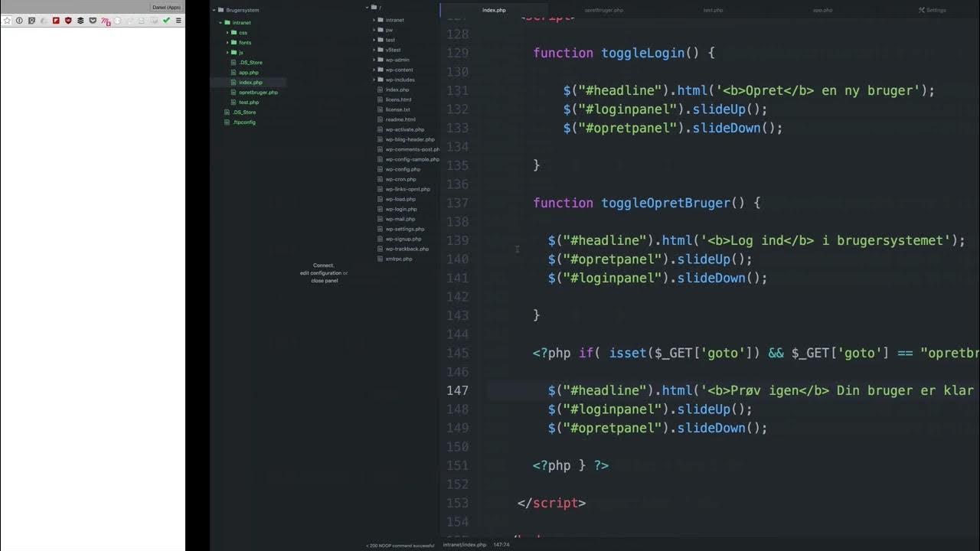Select app.php in the intranet folder
Viewport: 980px width, 551px height.
(x=249, y=73)
